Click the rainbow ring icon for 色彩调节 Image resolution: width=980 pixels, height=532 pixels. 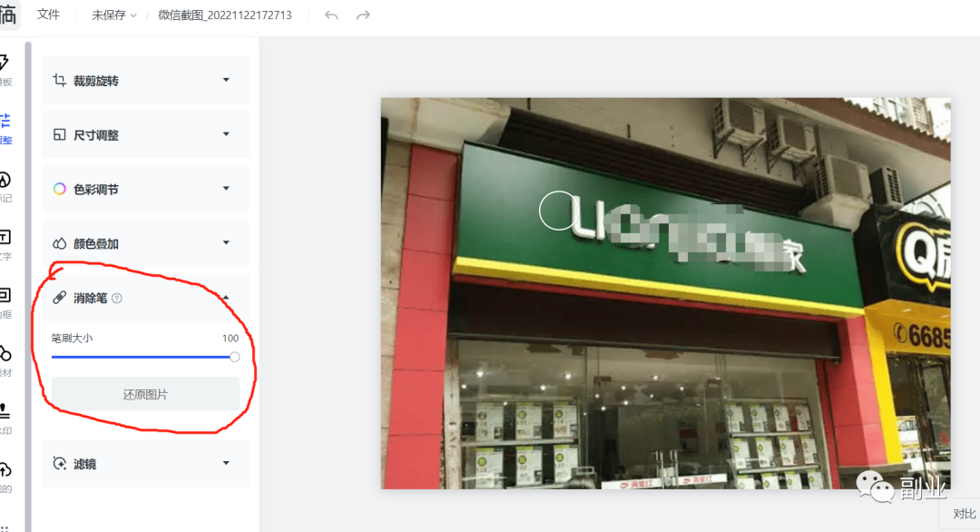(x=59, y=189)
